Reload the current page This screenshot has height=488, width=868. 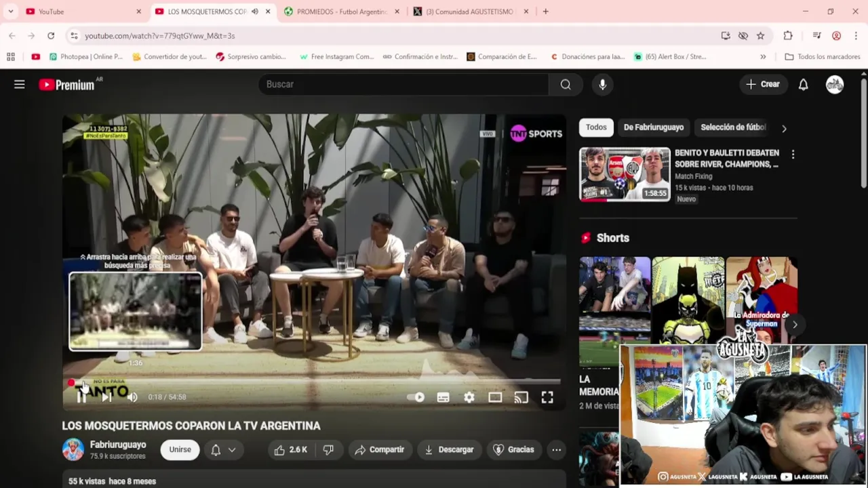(x=51, y=35)
